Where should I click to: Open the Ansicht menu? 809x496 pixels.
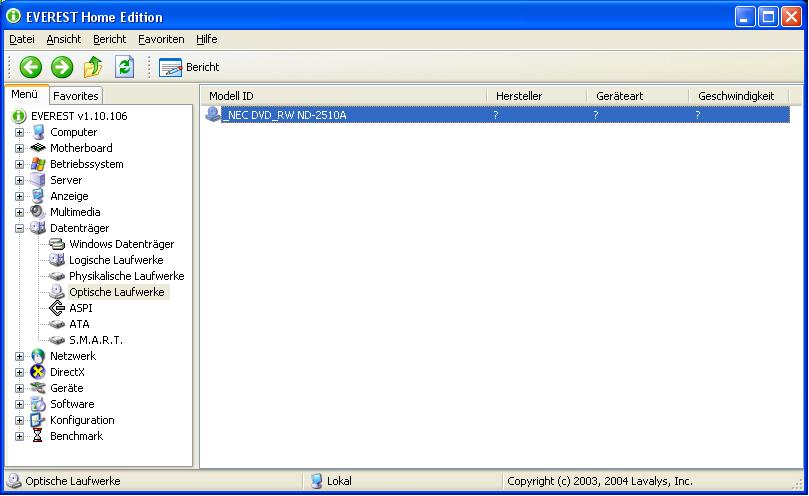pos(64,39)
